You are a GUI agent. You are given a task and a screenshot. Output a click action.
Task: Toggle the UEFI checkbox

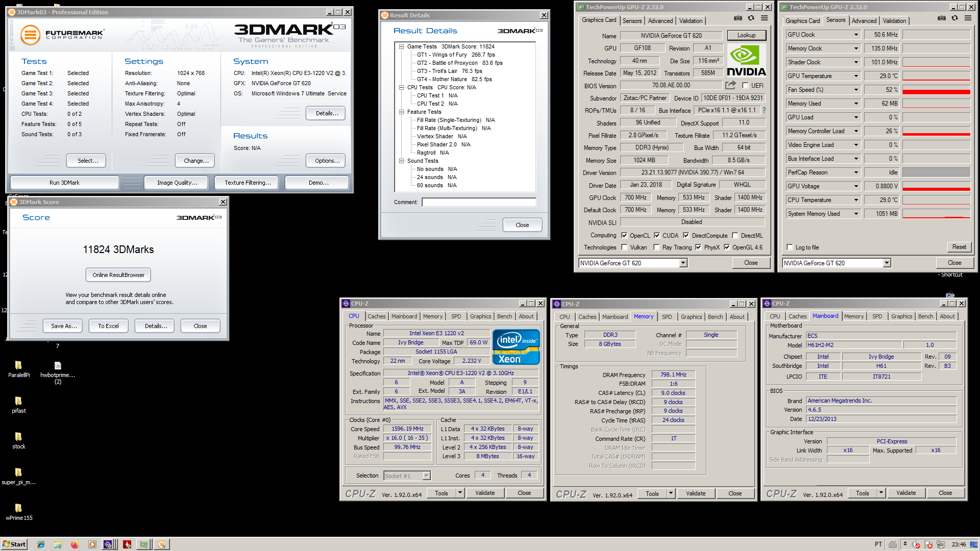(745, 86)
